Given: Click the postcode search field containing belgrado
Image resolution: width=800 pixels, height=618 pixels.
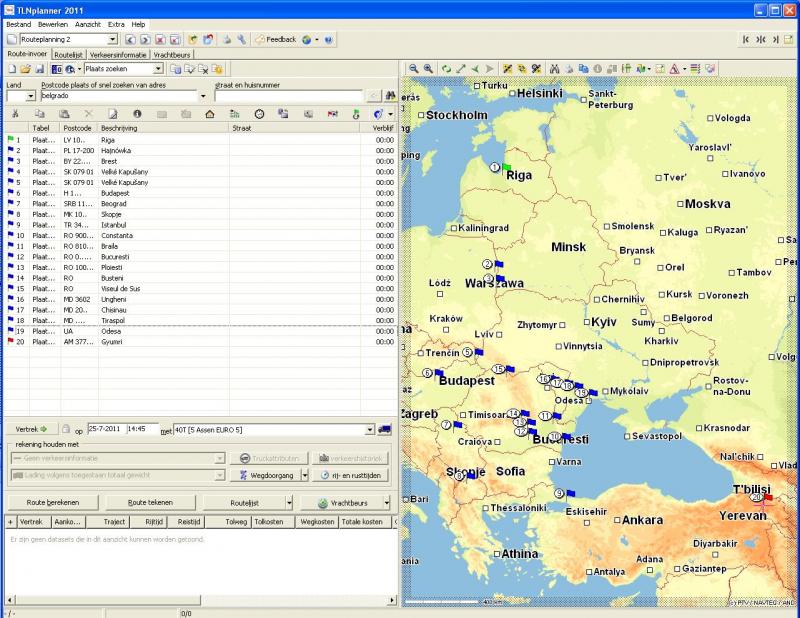Looking at the screenshot, I should [118, 96].
